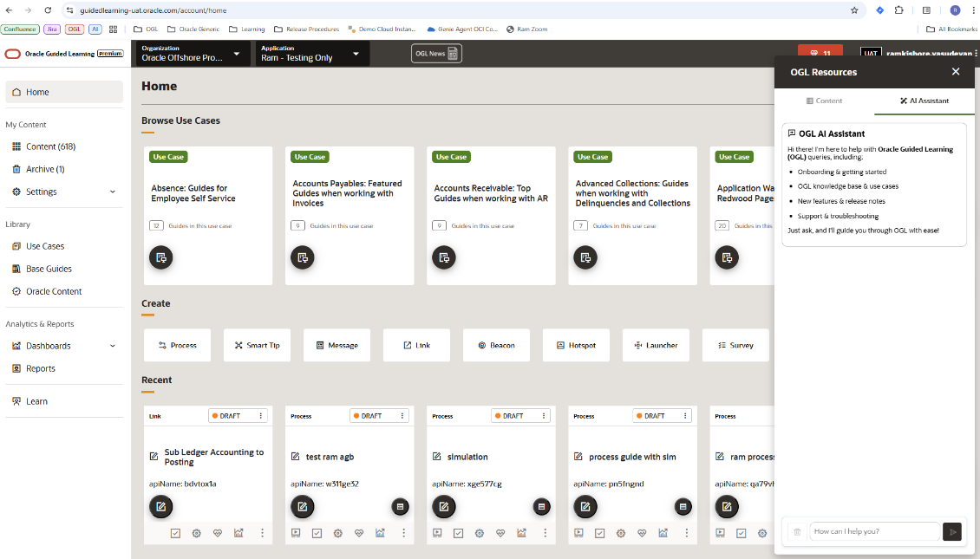980x559 pixels.
Task: Click round icon on Accounts Payables use case
Action: [x=303, y=257]
